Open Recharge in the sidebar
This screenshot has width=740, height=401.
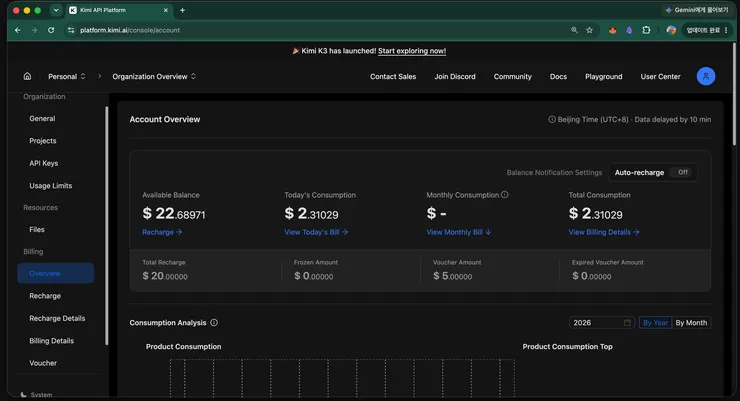[x=45, y=296]
